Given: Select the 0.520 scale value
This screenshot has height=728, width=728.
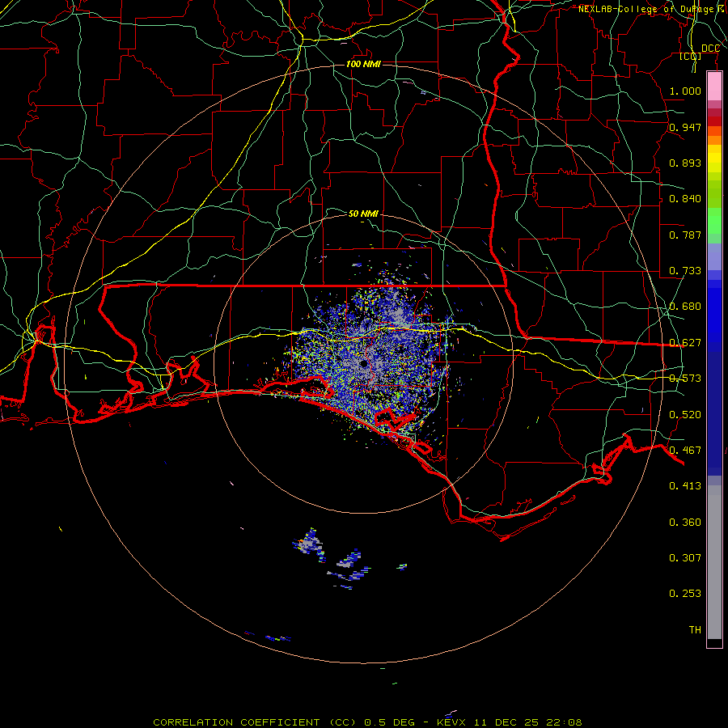Looking at the screenshot, I should click(x=685, y=415).
